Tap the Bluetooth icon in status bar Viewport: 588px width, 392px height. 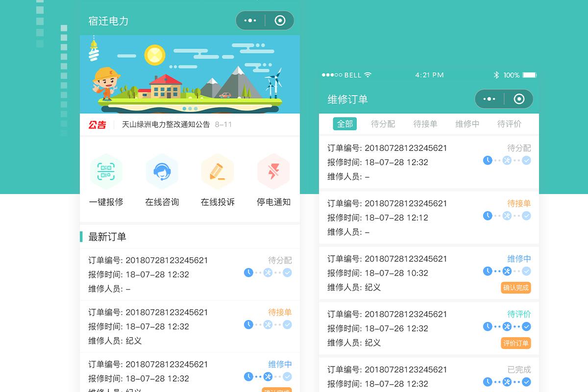click(496, 75)
